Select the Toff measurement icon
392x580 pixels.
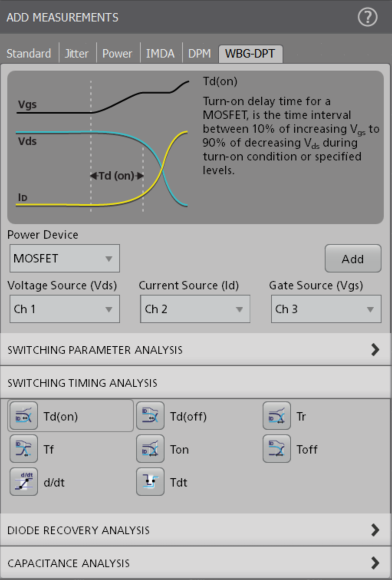click(x=276, y=449)
